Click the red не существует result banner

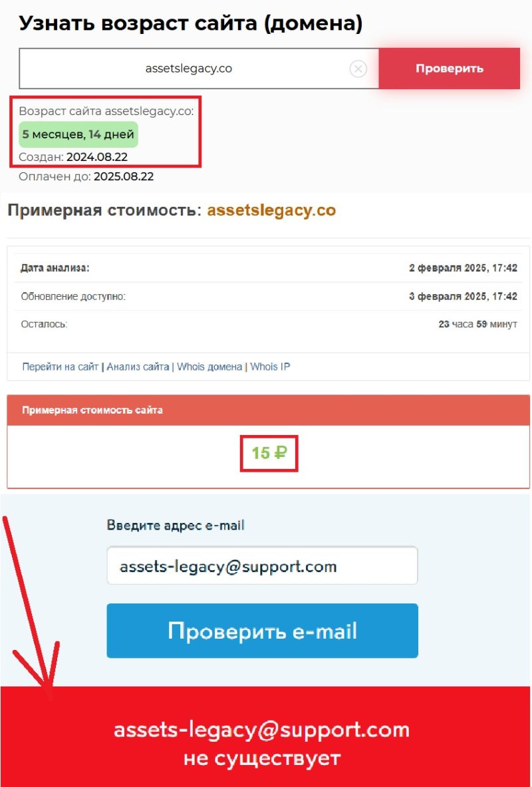pyautogui.click(x=266, y=737)
